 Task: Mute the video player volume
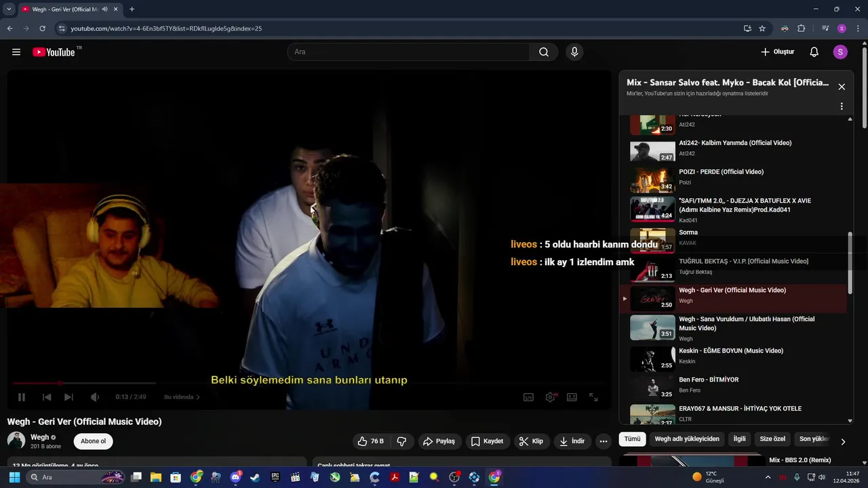point(95,397)
